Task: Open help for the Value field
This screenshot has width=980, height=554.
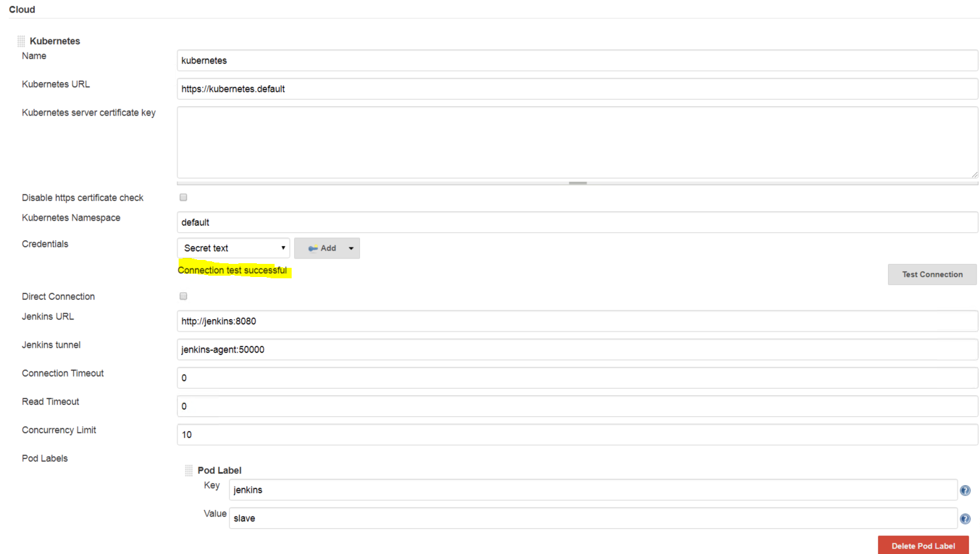Action: coord(965,518)
